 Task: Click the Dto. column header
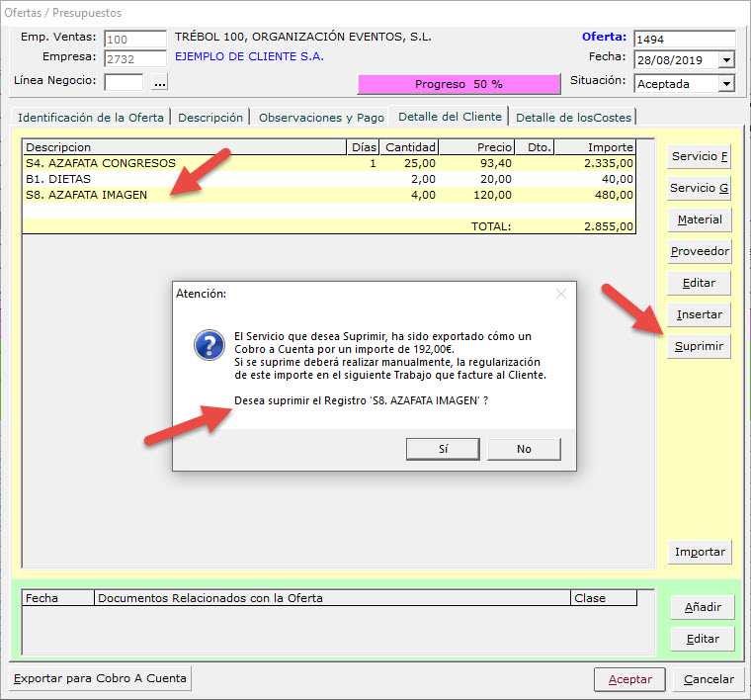(535, 147)
